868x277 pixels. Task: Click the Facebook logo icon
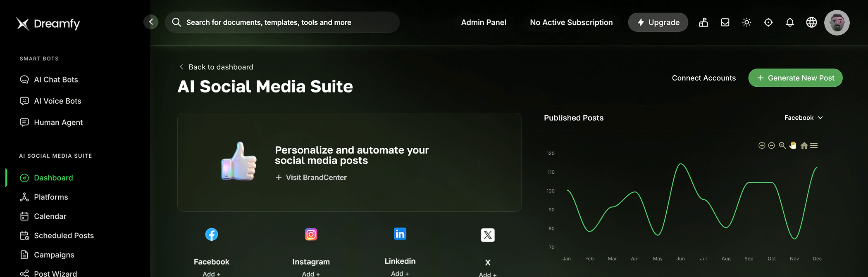point(212,234)
